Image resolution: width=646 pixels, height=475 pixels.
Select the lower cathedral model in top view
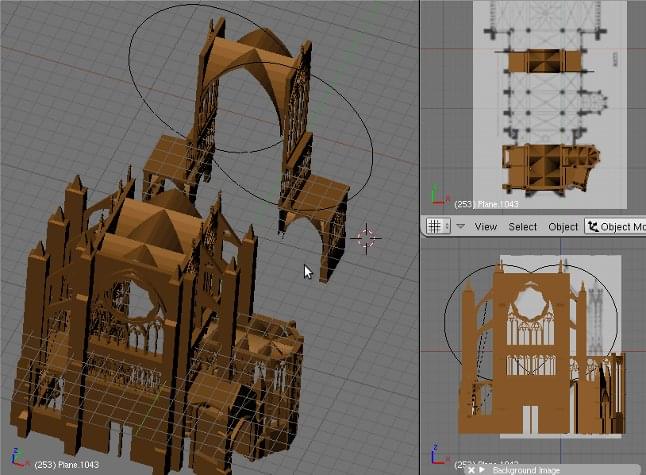[550, 168]
